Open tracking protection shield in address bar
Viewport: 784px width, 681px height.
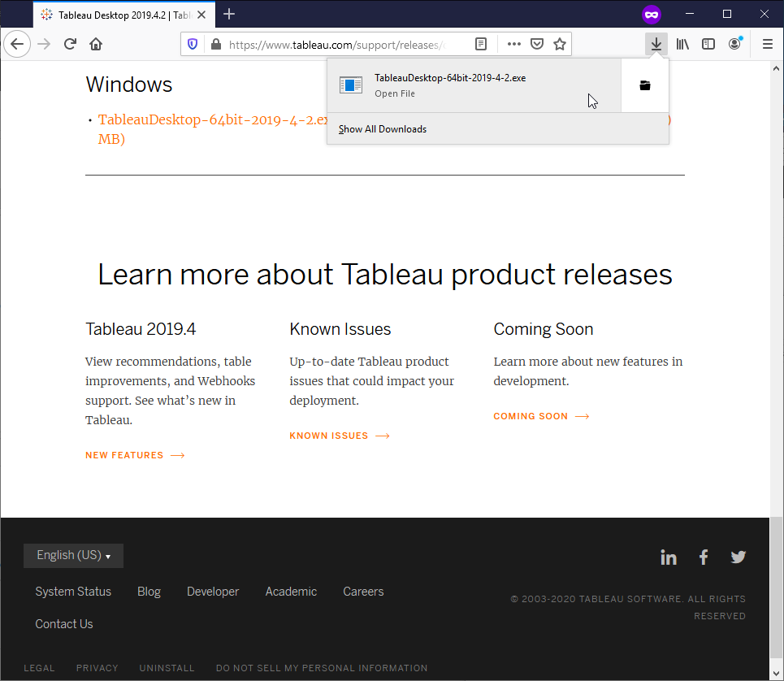click(193, 44)
